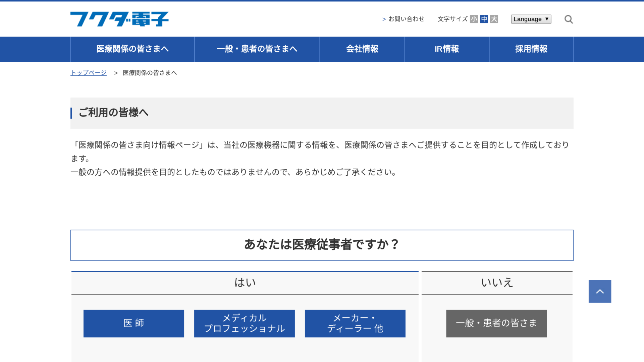Toggle the medium font size setting

[x=483, y=19]
